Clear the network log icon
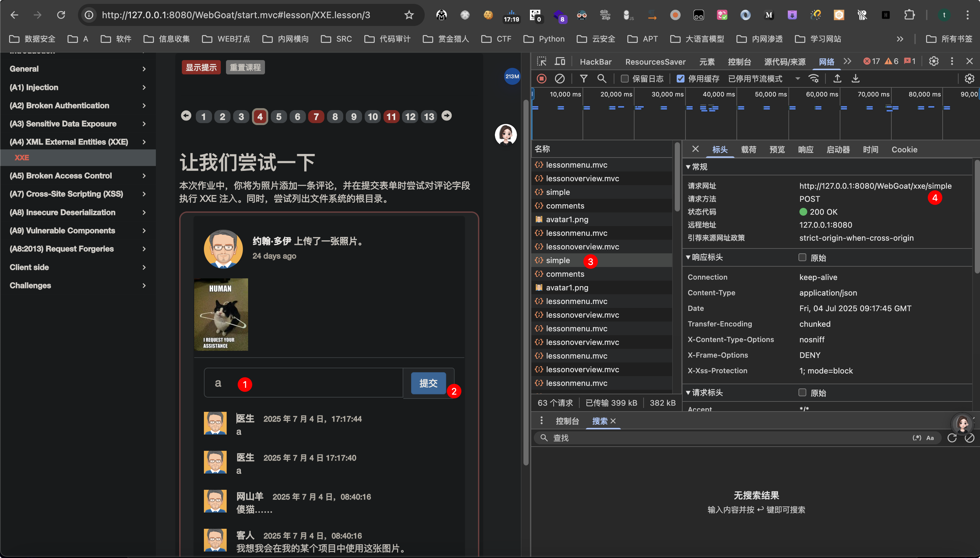This screenshot has height=558, width=980. tap(560, 79)
